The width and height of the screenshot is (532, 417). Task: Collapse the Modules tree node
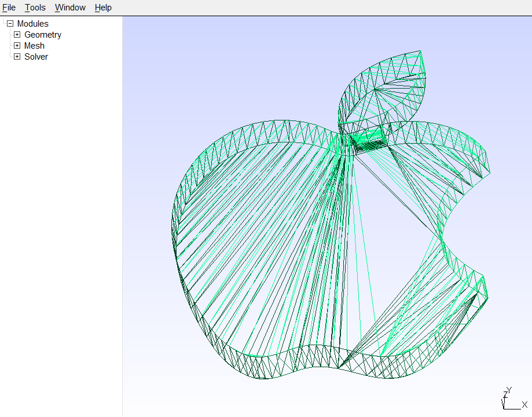point(10,24)
